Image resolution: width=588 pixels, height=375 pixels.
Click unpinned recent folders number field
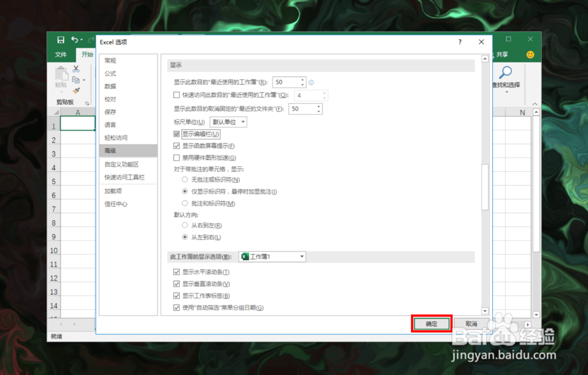tap(302, 109)
